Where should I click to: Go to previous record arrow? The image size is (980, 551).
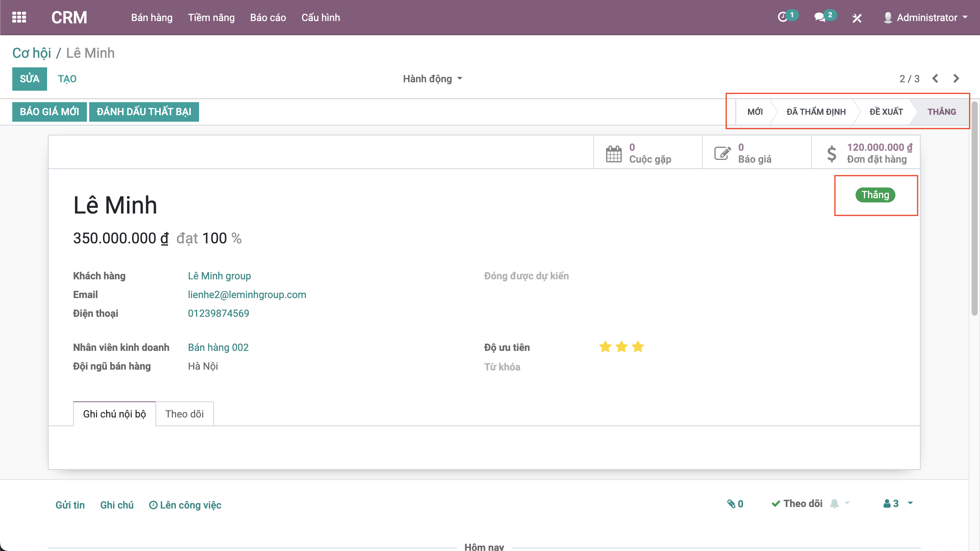click(x=935, y=79)
